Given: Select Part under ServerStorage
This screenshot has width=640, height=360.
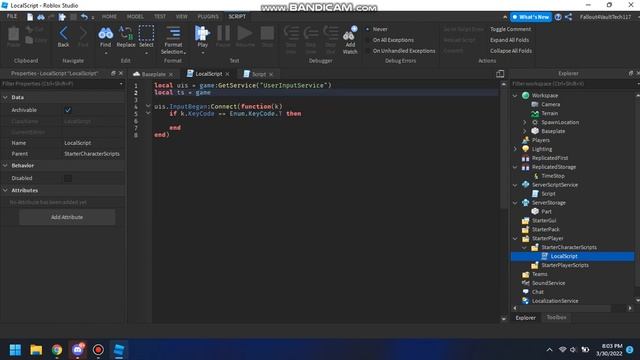Looking at the screenshot, I should 546,211.
